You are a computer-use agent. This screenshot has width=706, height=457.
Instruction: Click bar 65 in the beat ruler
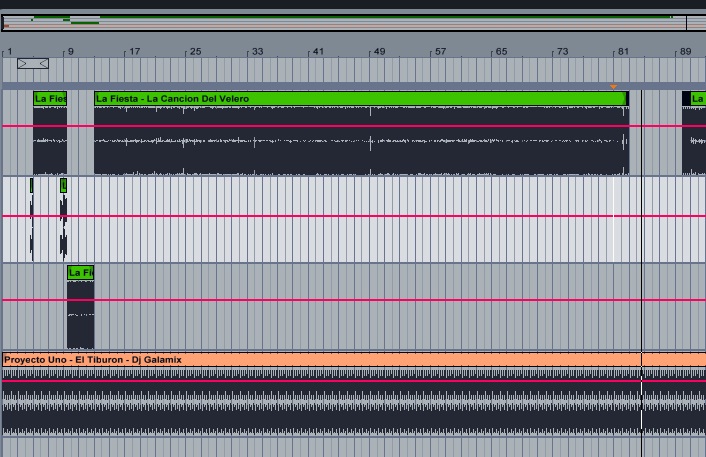tap(502, 51)
